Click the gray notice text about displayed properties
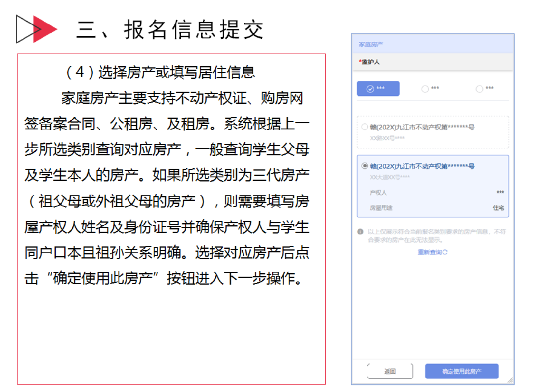The height and width of the screenshot is (392, 534). click(436, 235)
